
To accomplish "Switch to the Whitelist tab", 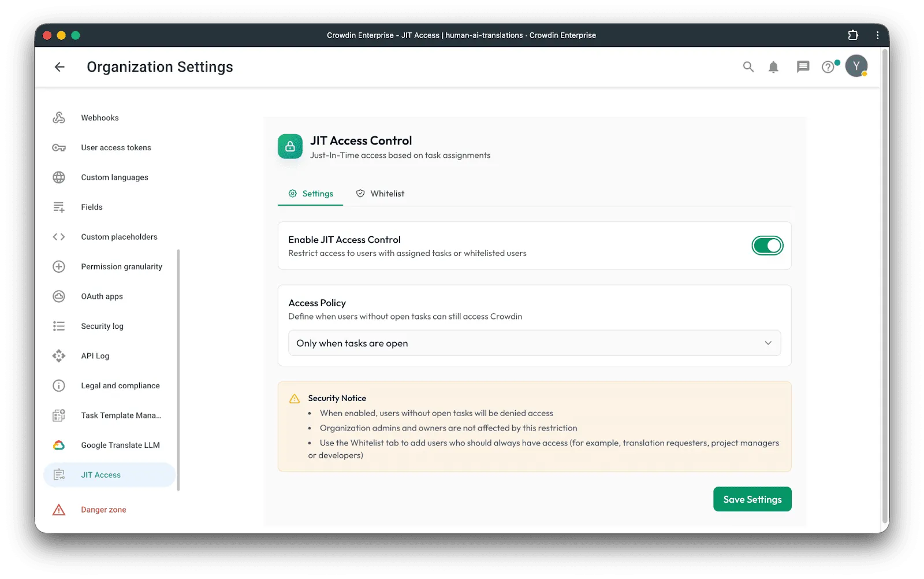I will click(x=380, y=194).
